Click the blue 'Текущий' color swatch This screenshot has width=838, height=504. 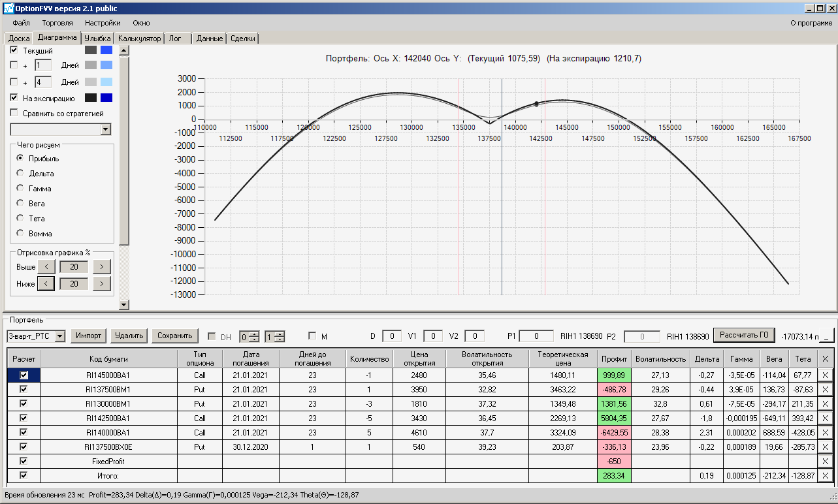point(106,50)
